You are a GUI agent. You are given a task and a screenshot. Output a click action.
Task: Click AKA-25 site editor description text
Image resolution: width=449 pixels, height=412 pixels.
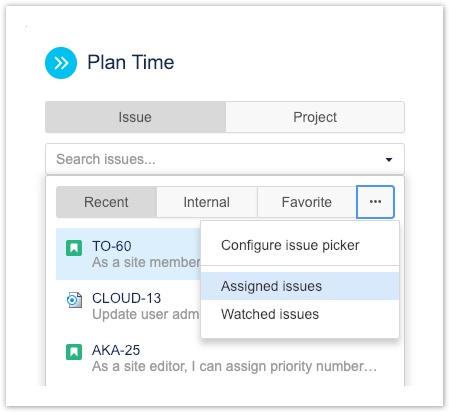[234, 366]
